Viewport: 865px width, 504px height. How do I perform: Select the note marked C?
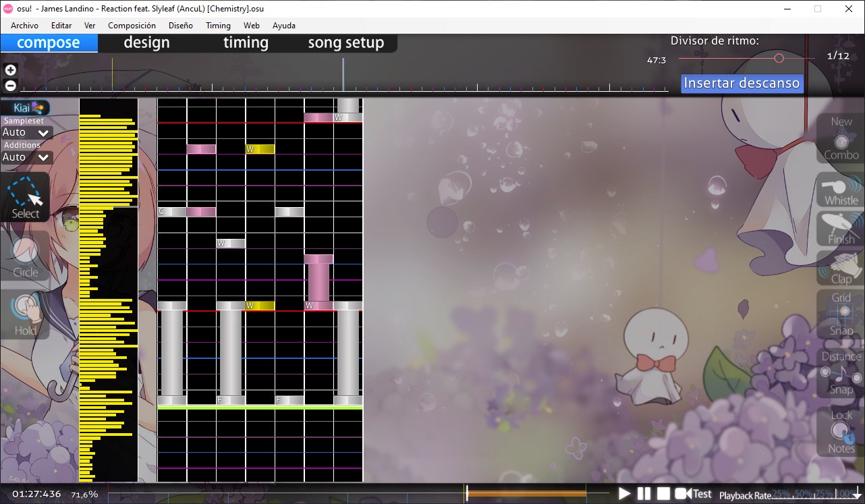[x=172, y=212]
